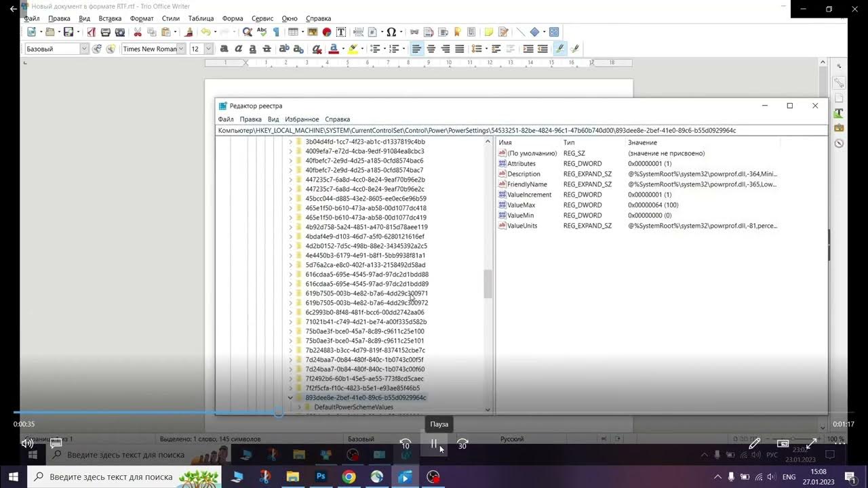Screen dimensions: 868x488
Task: Open the paragraph style Базовый dropdown
Action: click(x=85, y=49)
